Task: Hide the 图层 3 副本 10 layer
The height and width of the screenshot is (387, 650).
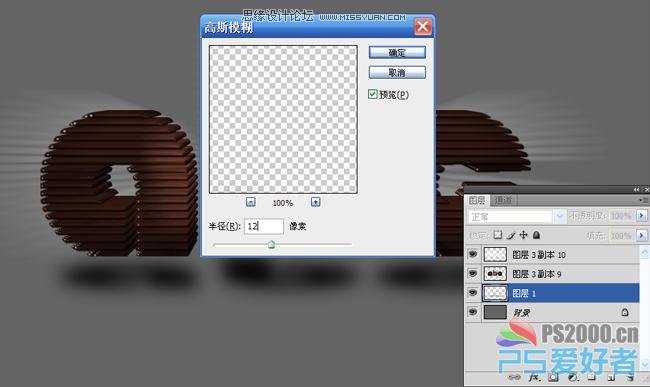Action: pyautogui.click(x=473, y=254)
